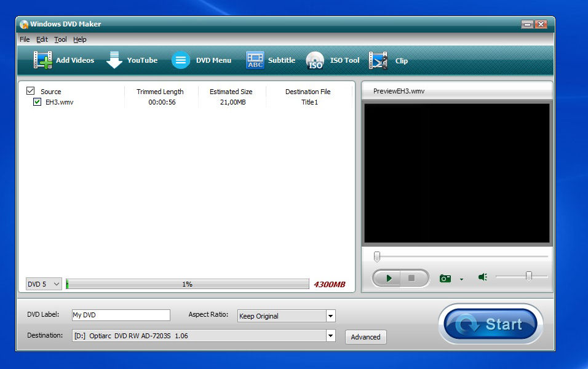
Task: Click the volume slider handle
Action: coord(529,276)
